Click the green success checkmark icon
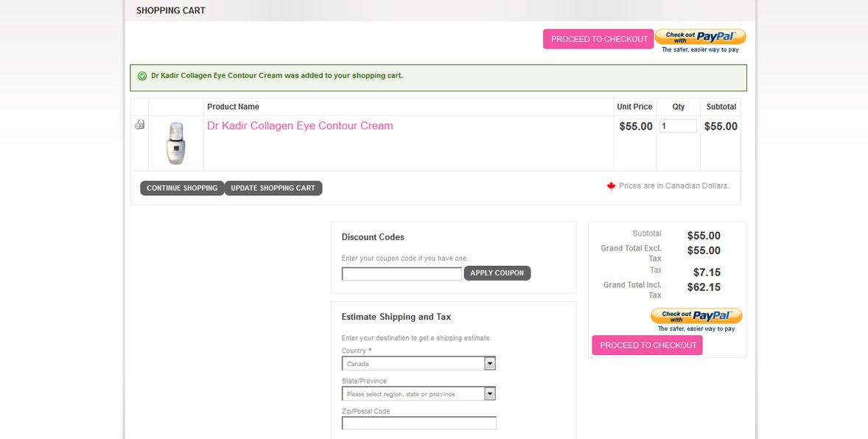Image resolution: width=868 pixels, height=439 pixels. [142, 76]
